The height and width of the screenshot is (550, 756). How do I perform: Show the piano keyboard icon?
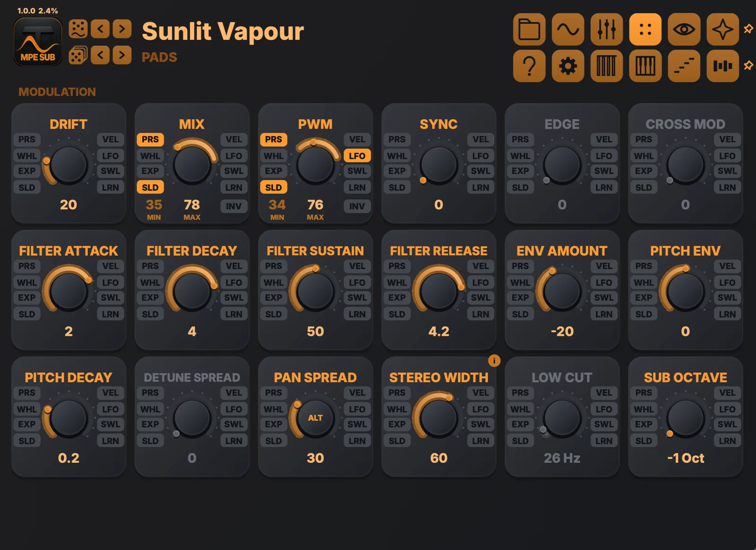click(645, 66)
